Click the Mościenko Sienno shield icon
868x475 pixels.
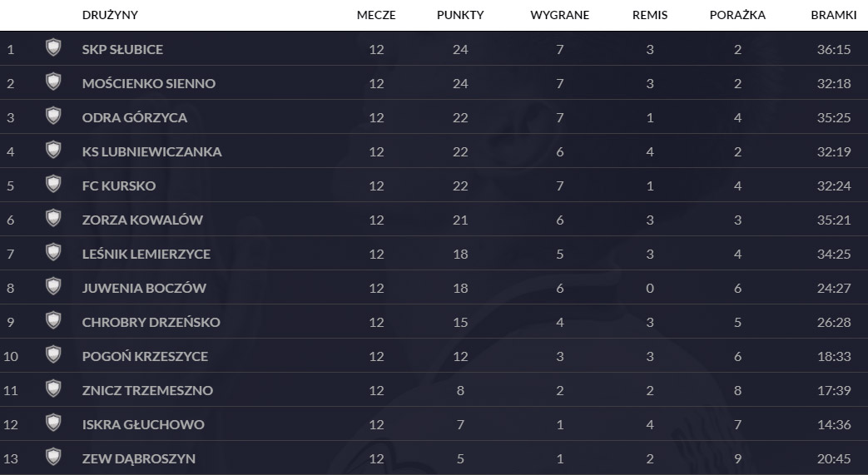53,82
